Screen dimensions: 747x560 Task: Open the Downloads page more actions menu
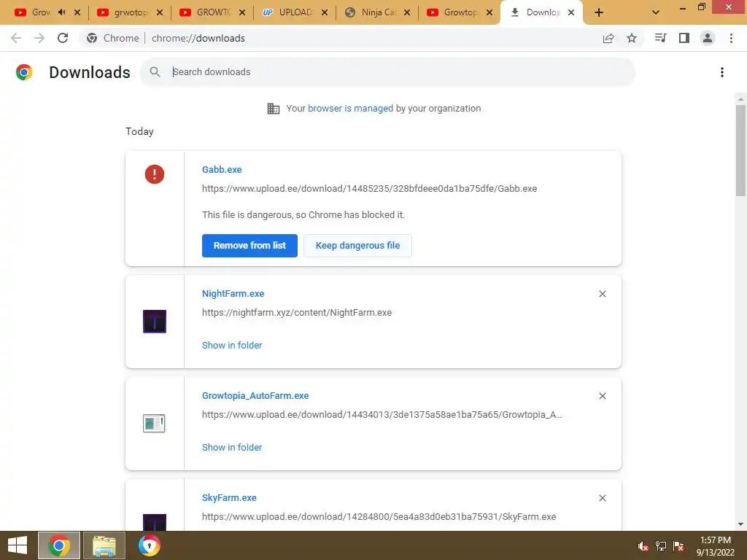click(x=722, y=72)
